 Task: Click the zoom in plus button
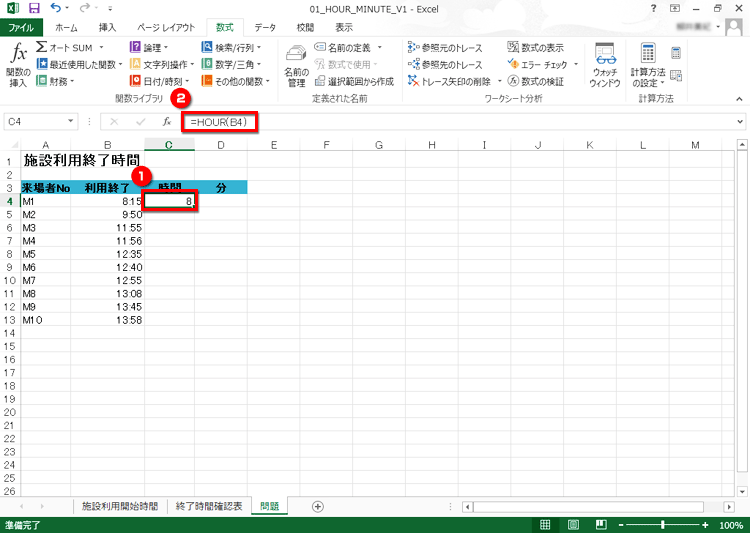point(705,525)
